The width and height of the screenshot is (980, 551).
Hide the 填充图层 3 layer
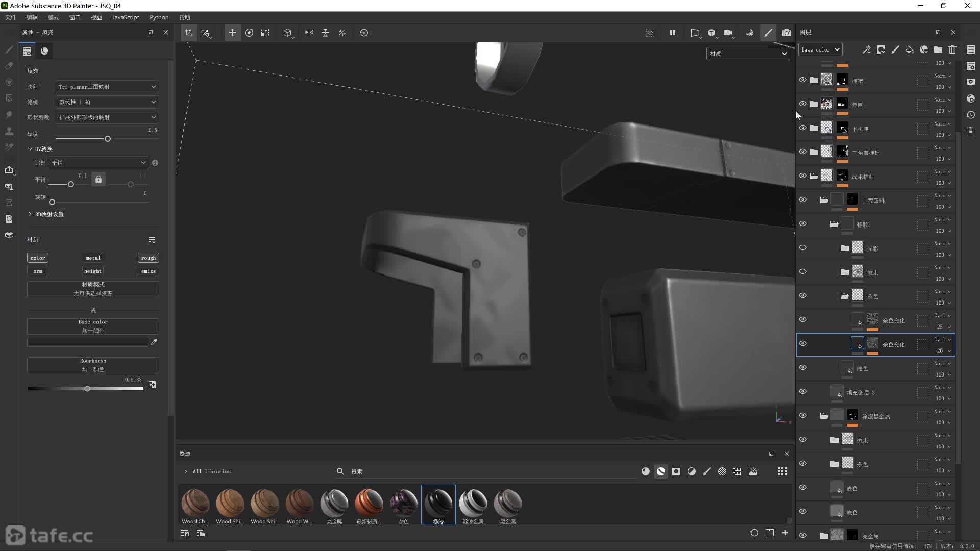point(803,392)
